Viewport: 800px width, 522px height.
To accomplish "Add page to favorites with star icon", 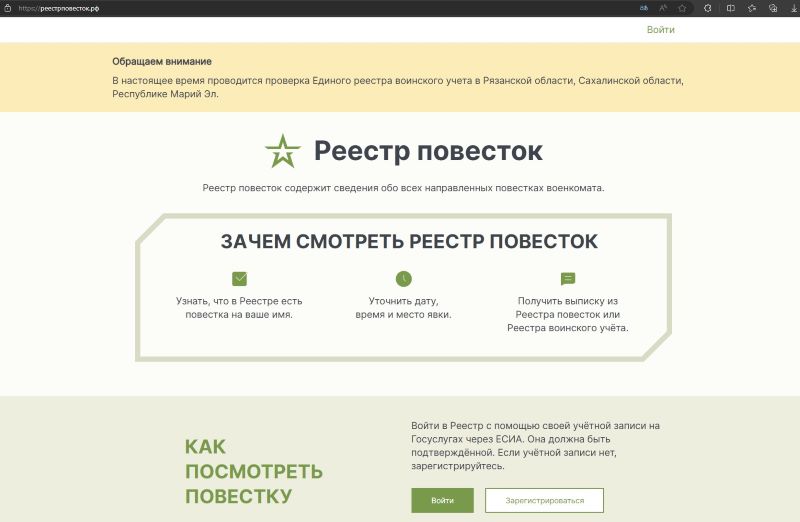I will (x=682, y=7).
